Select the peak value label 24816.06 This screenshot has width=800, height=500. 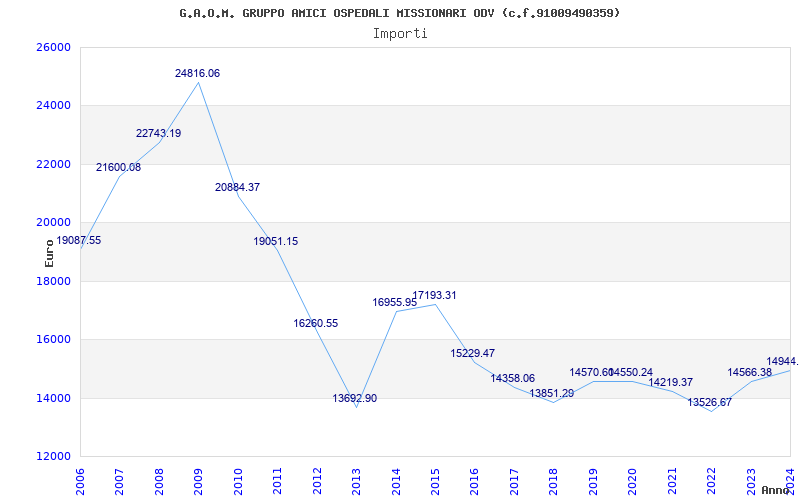pos(197,73)
